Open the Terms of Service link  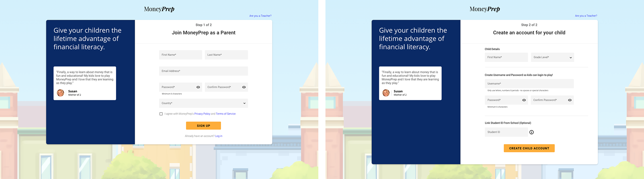[x=226, y=114]
